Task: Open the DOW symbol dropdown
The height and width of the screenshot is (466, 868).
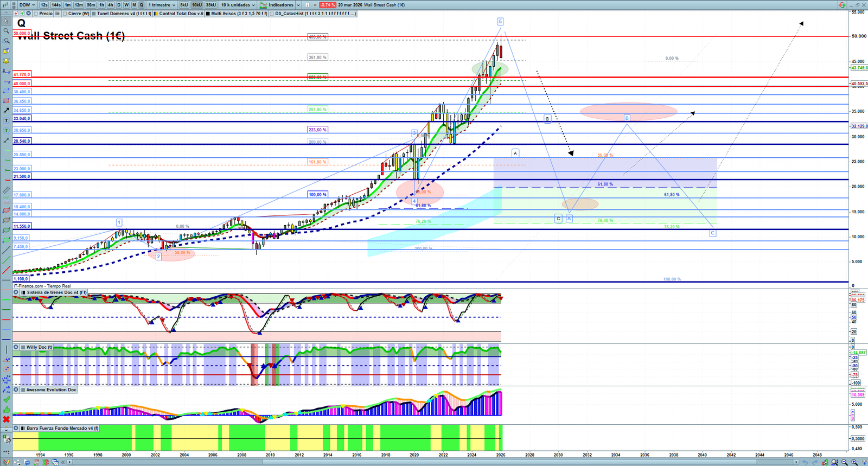Action: 27,5
